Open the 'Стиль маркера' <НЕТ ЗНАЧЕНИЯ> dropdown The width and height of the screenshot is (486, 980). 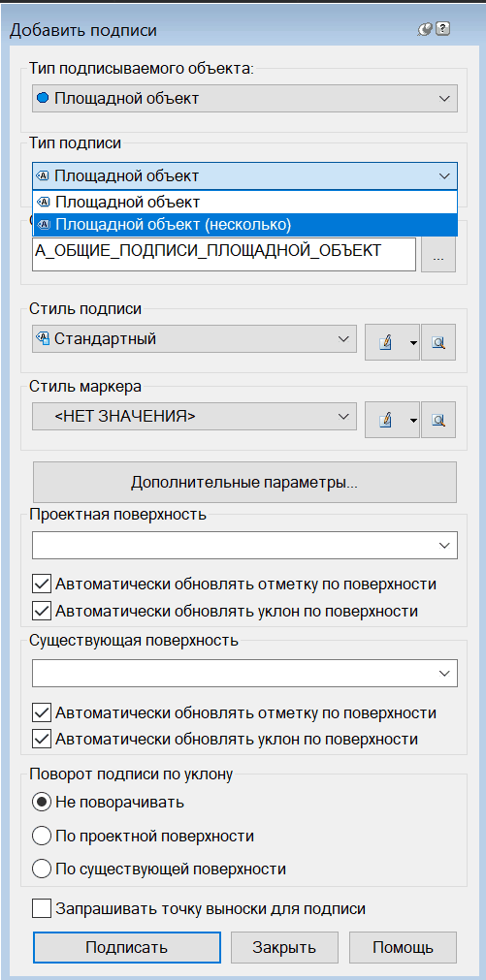(x=195, y=416)
